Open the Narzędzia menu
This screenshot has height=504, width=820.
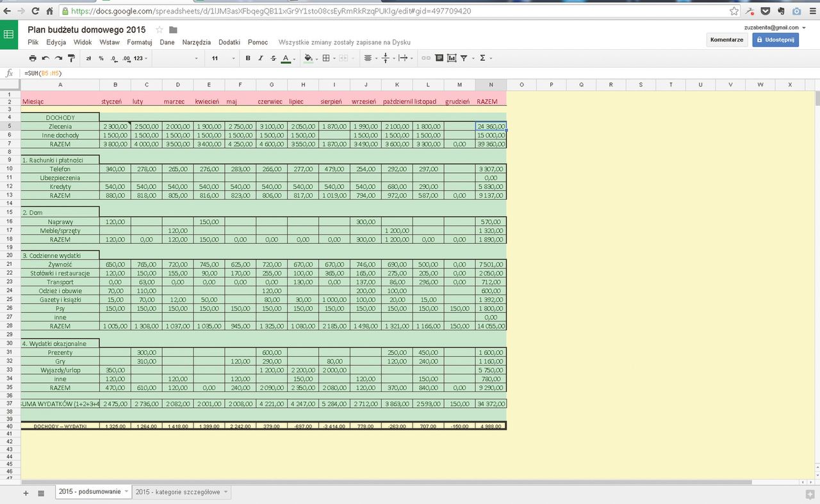point(197,42)
